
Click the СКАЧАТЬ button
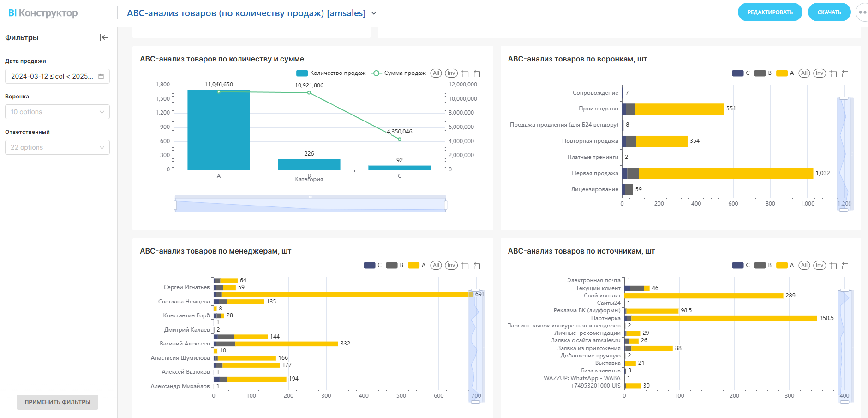pyautogui.click(x=829, y=12)
